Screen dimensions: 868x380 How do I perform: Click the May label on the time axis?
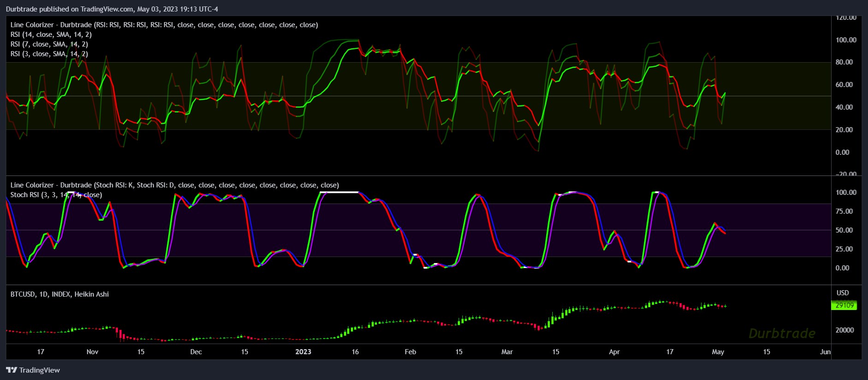tap(718, 352)
